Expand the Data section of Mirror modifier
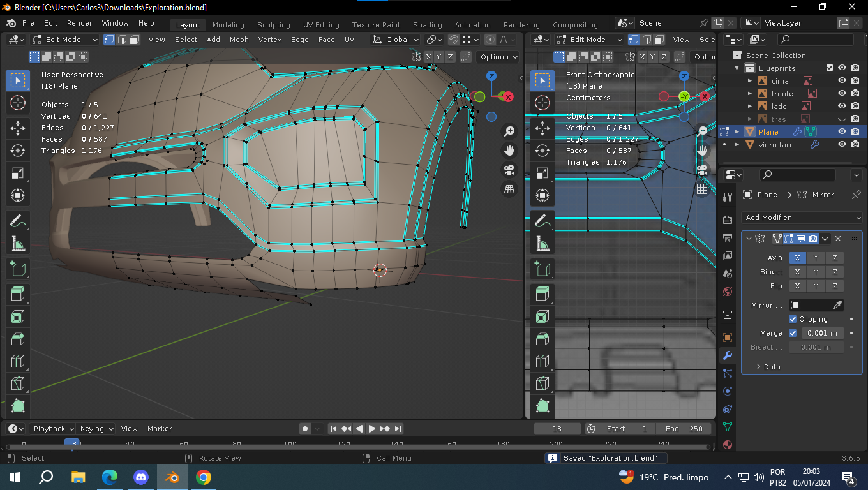Screen dimensions: 868x490 pos(767,367)
